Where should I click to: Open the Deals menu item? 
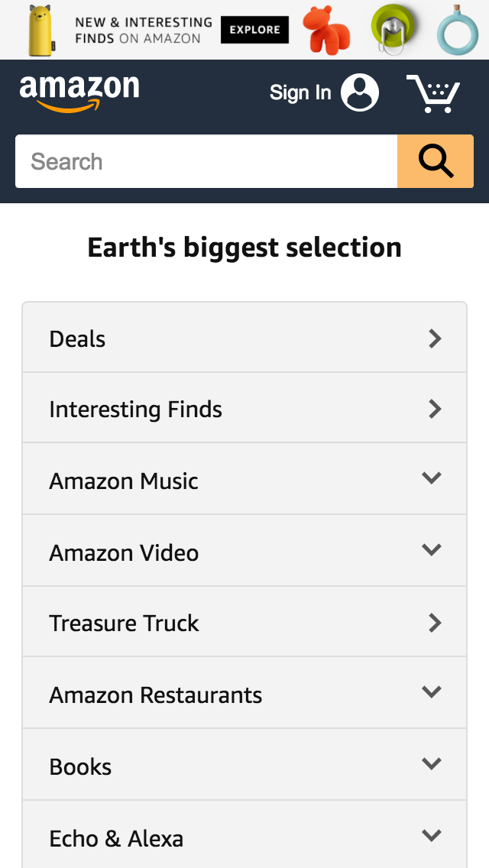pos(244,338)
